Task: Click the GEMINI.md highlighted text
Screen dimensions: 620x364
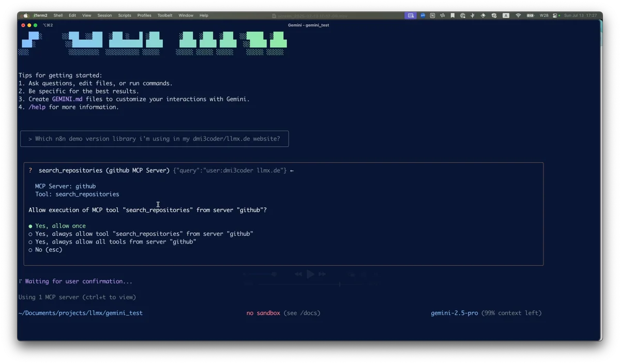Action: (x=67, y=99)
